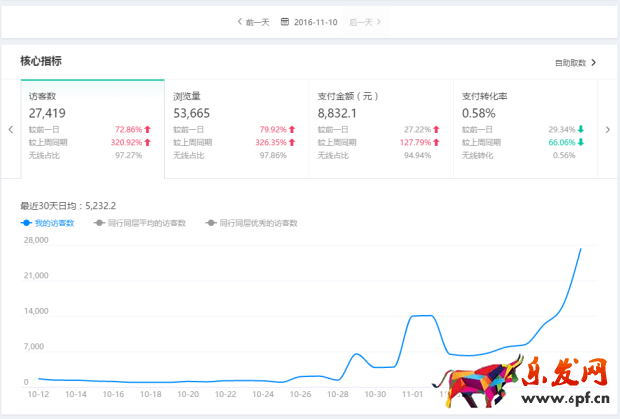Click the right chevron after 后一天
Screen dimensions: 620x419
(379, 21)
